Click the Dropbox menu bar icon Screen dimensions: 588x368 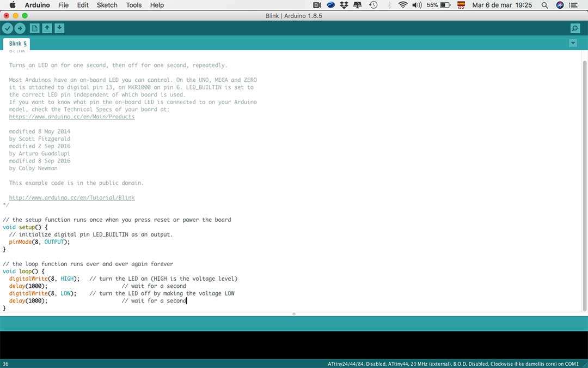click(344, 5)
